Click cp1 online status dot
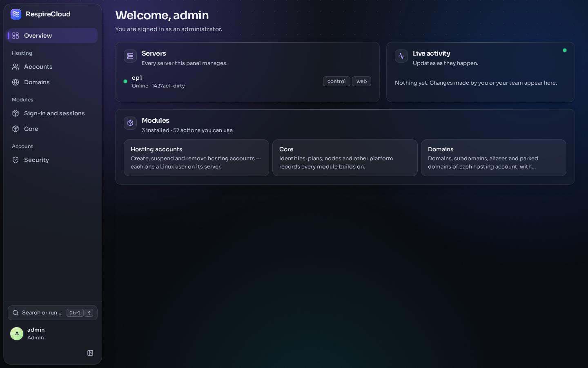 [x=125, y=81]
